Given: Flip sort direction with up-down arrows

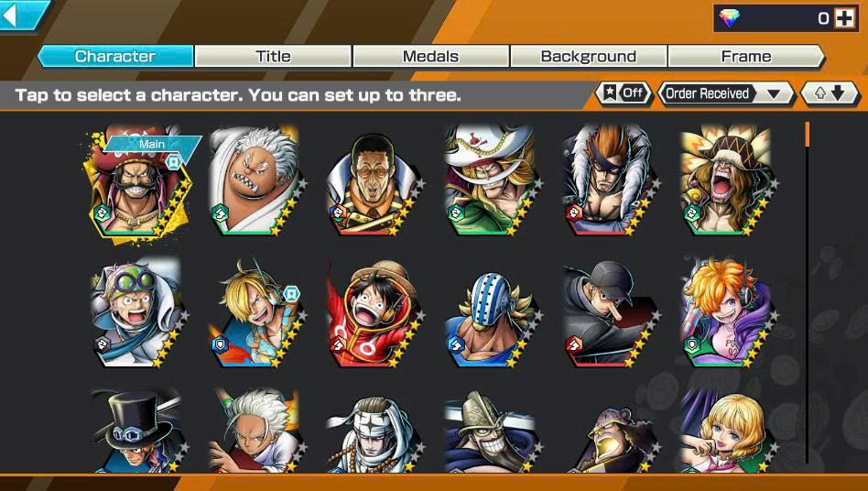Looking at the screenshot, I should (830, 93).
